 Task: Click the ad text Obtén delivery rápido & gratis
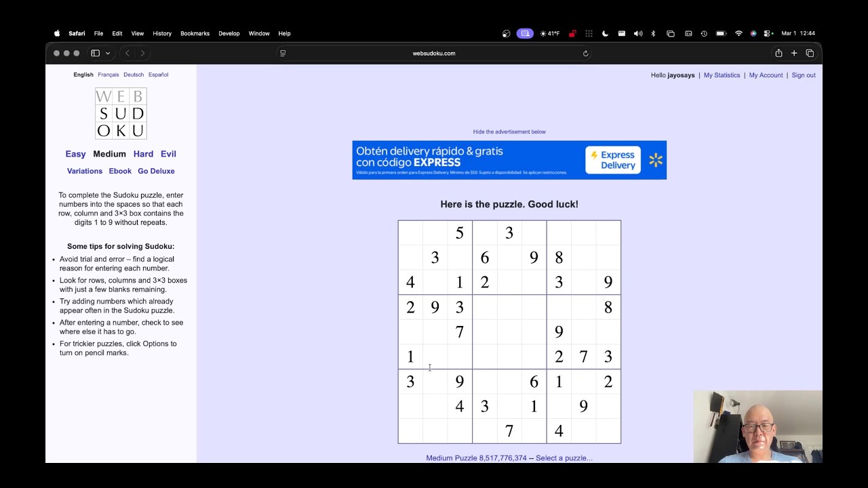pos(429,151)
